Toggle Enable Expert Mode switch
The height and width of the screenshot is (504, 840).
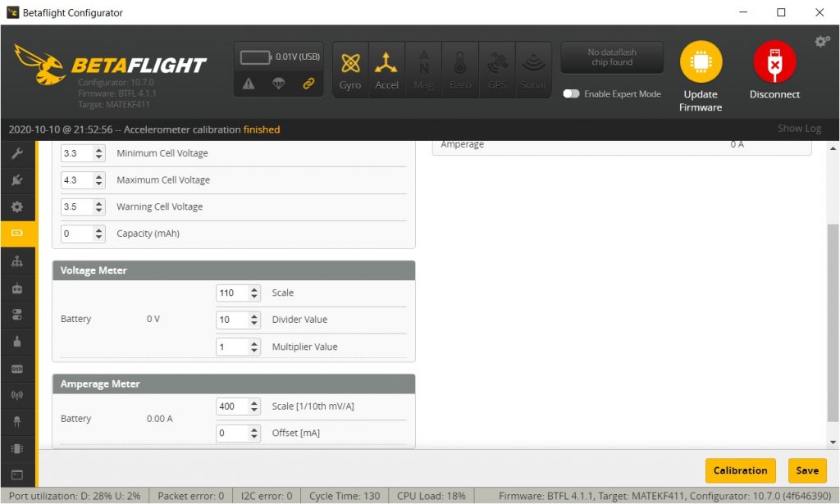(x=571, y=94)
